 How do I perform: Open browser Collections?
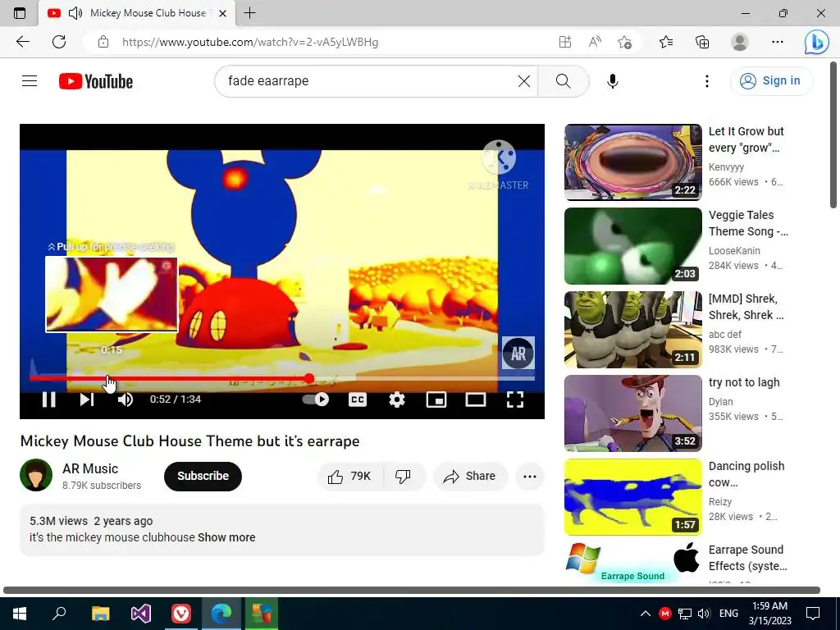[x=702, y=42]
